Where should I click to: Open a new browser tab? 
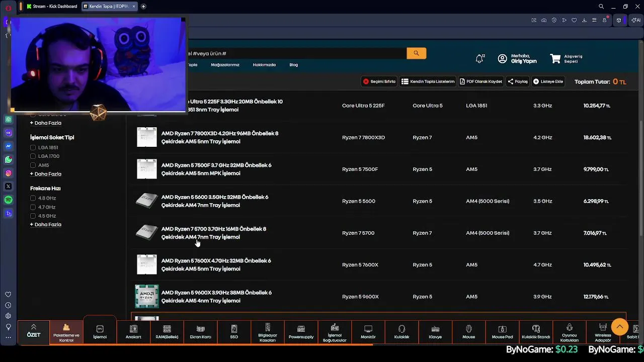click(x=143, y=7)
